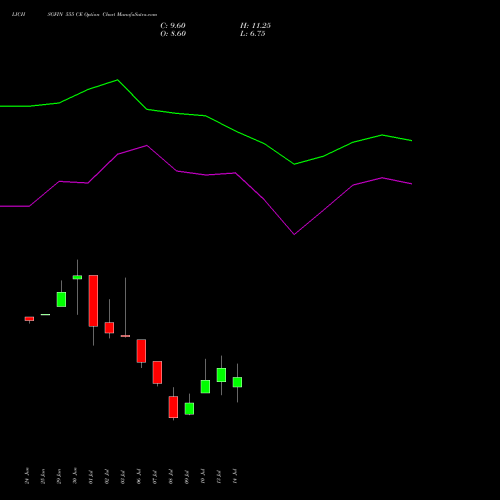Select the 01 Jul date label on the axis

click(x=91, y=477)
